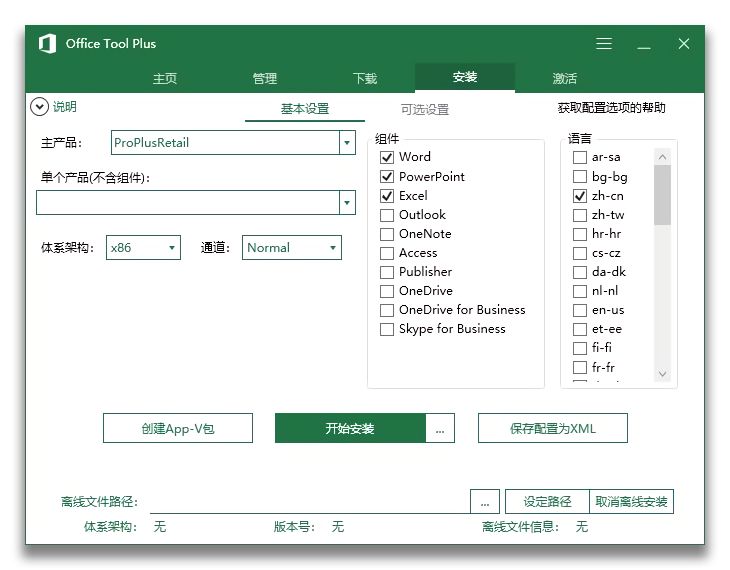Click the Office logo icon in title bar
Image resolution: width=730 pixels, height=570 pixels.
tap(47, 44)
